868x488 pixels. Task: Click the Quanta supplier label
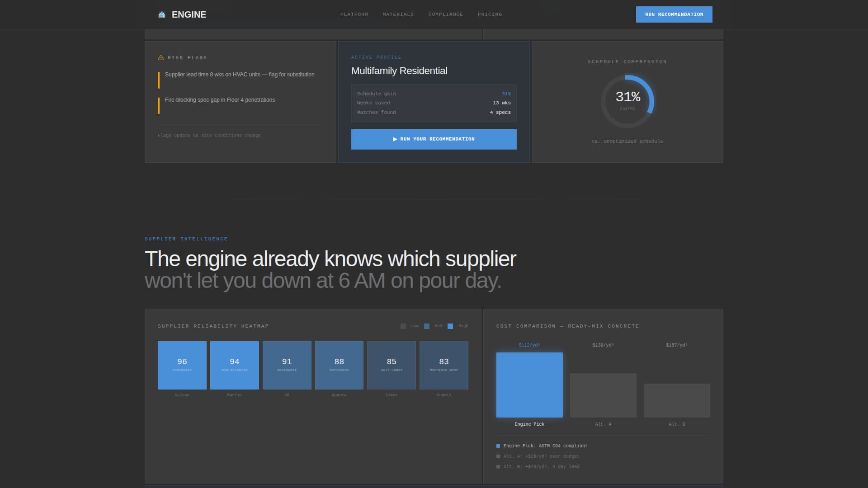[x=339, y=395]
